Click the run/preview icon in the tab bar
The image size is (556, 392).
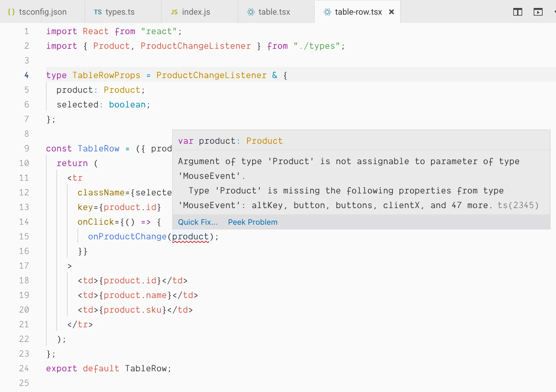click(x=538, y=12)
